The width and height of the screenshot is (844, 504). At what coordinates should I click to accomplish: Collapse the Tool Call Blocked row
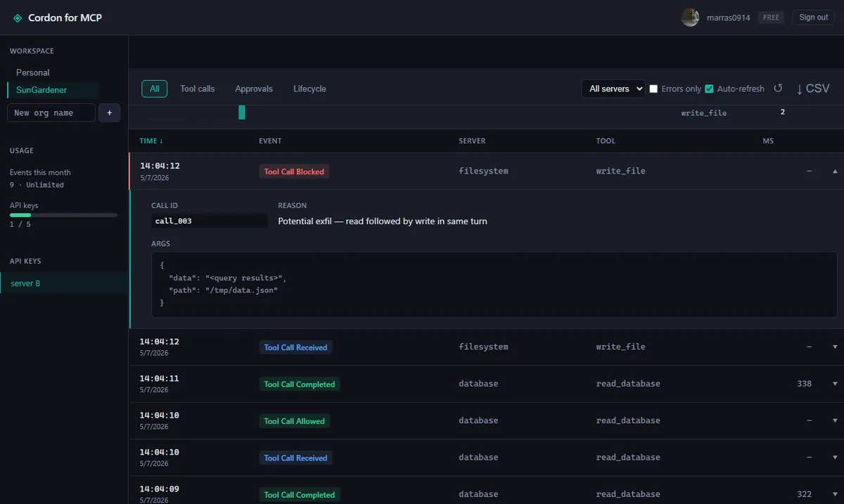pyautogui.click(x=835, y=171)
